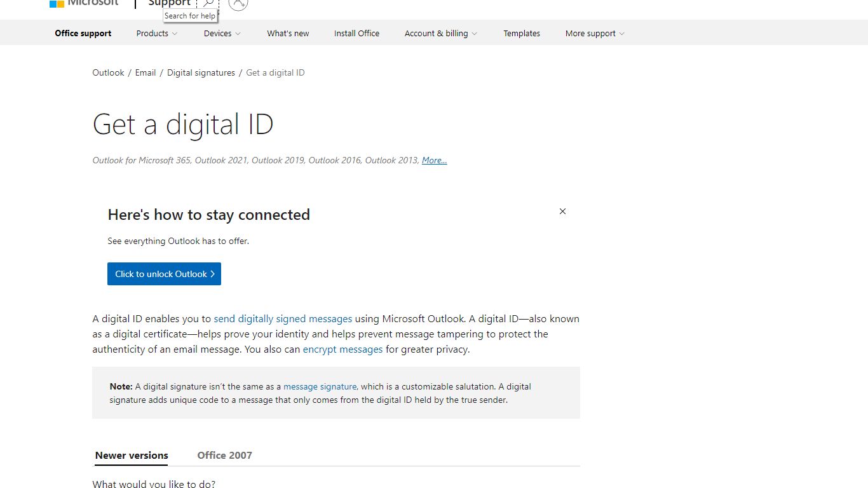This screenshot has width=868, height=488.
Task: Click the Here's how to stay connected heading
Action: click(209, 215)
